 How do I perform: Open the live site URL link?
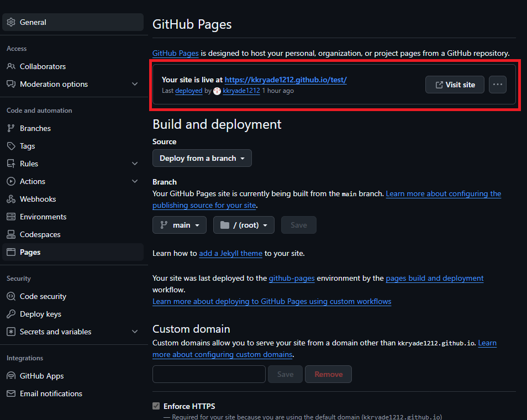click(x=286, y=80)
